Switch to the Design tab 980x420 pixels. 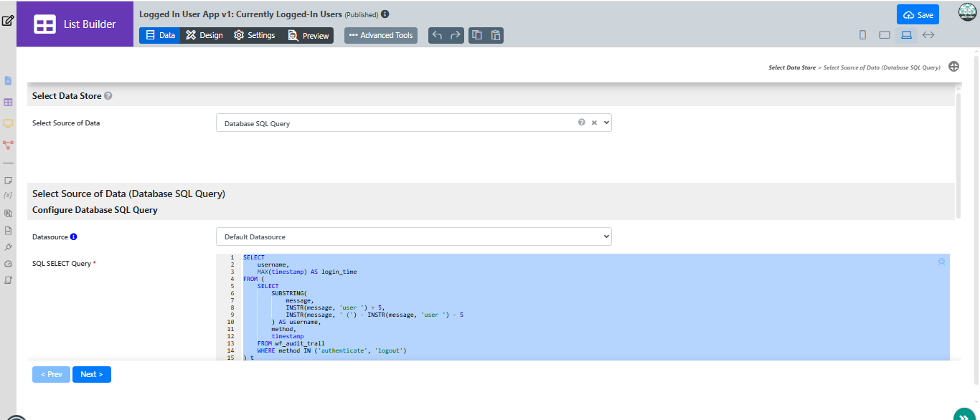tap(204, 35)
